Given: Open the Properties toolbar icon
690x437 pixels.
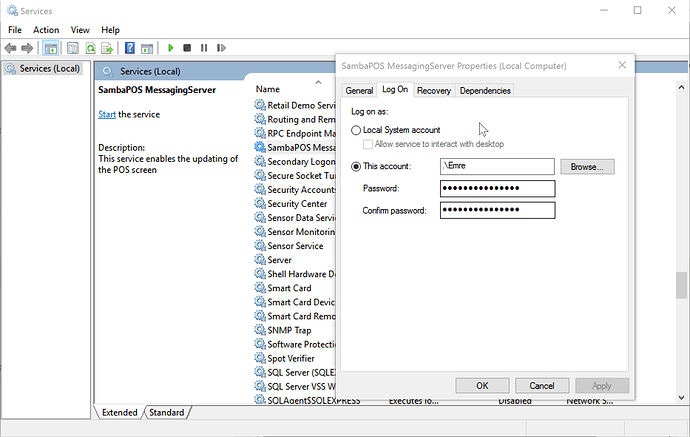Looking at the screenshot, I should pos(73,48).
